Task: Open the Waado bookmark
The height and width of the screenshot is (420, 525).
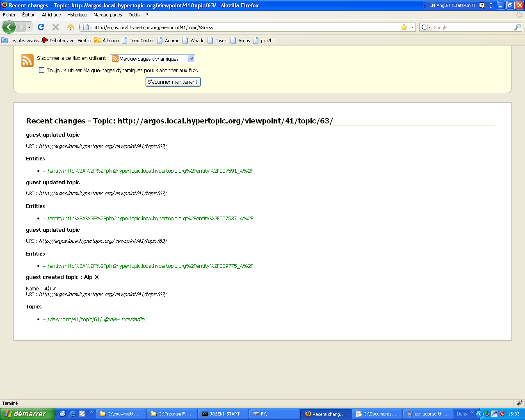Action: pos(194,41)
